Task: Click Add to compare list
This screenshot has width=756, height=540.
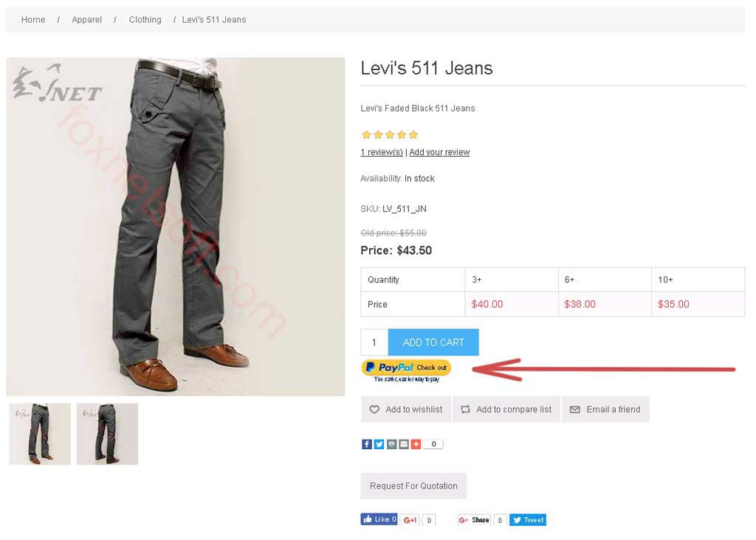Action: tap(506, 409)
